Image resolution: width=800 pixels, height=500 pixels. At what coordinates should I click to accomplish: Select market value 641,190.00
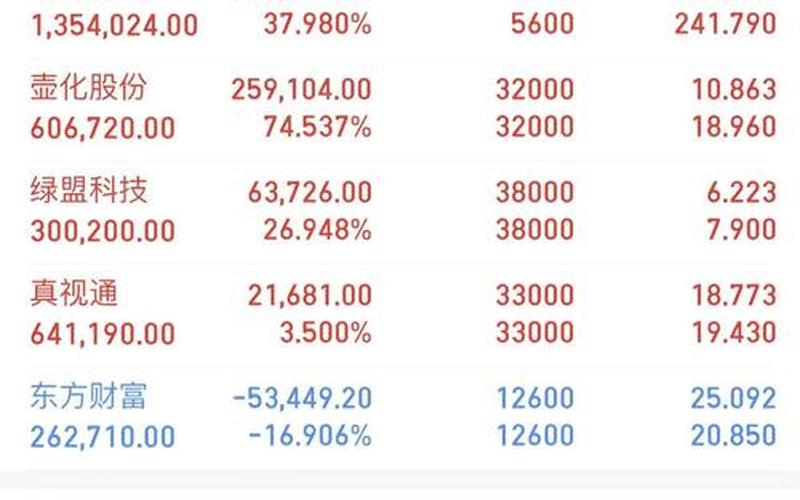coord(103,334)
